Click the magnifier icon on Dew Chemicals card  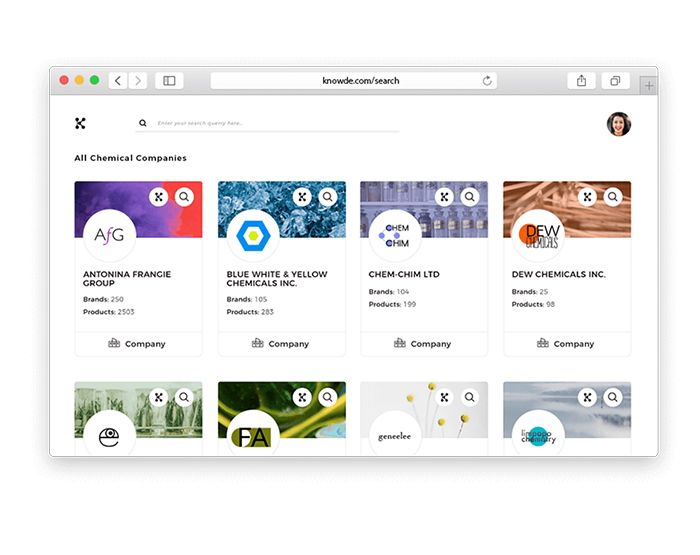pyautogui.click(x=612, y=197)
